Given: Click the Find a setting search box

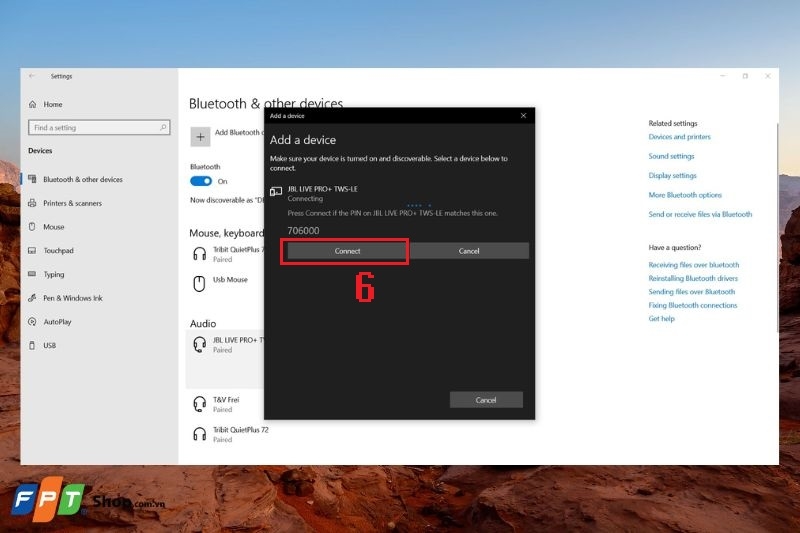Looking at the screenshot, I should 99,128.
